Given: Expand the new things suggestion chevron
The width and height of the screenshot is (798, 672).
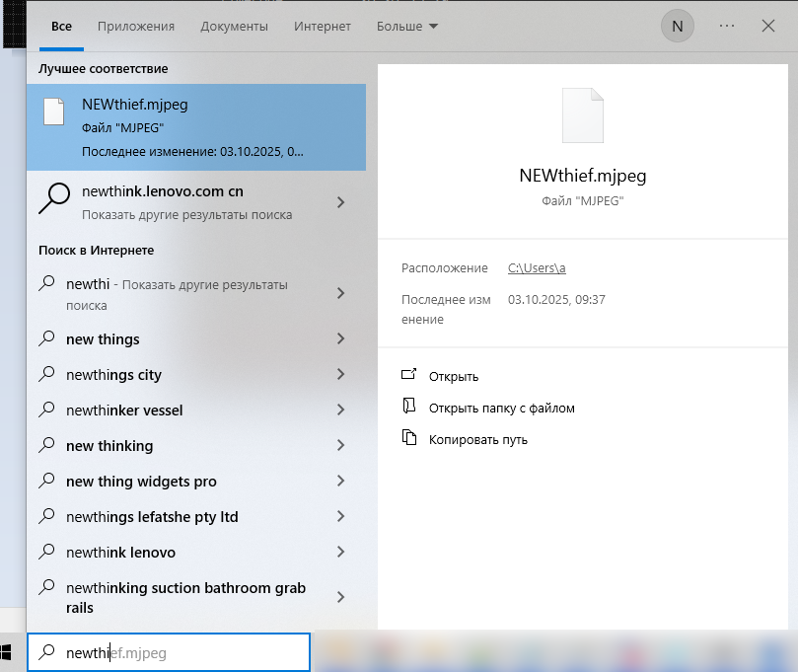Looking at the screenshot, I should tap(340, 338).
